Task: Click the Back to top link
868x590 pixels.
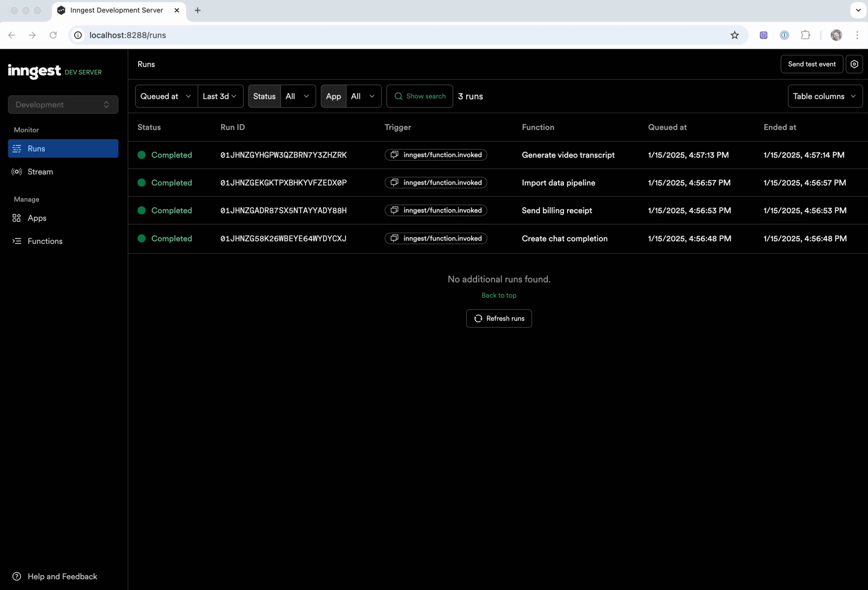Action: coord(499,295)
